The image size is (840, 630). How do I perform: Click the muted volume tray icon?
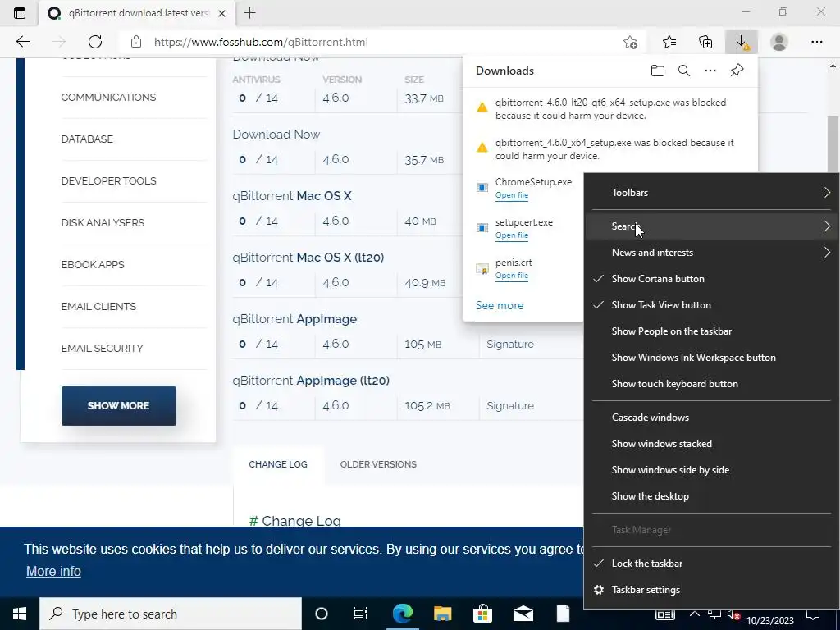733,614
